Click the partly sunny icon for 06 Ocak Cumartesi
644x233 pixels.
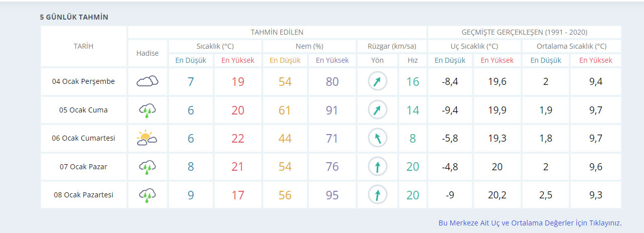pyautogui.click(x=147, y=138)
